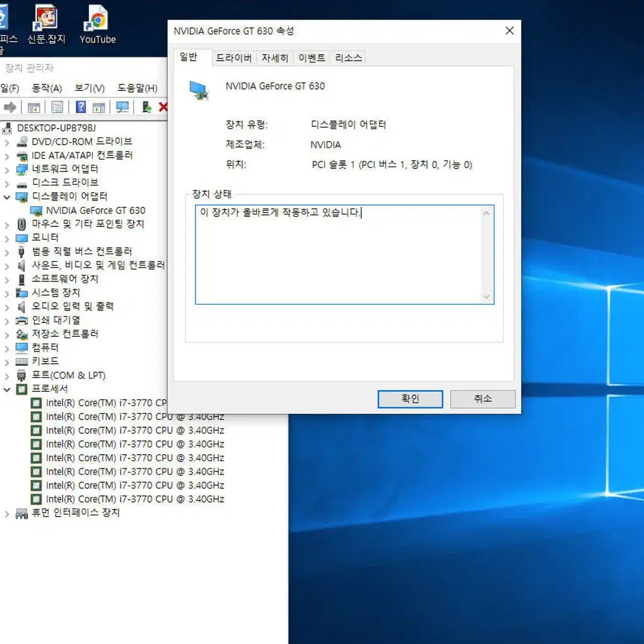Select the last Intel Core i7-3770 processor entry
This screenshot has height=644, width=644.
(135, 500)
